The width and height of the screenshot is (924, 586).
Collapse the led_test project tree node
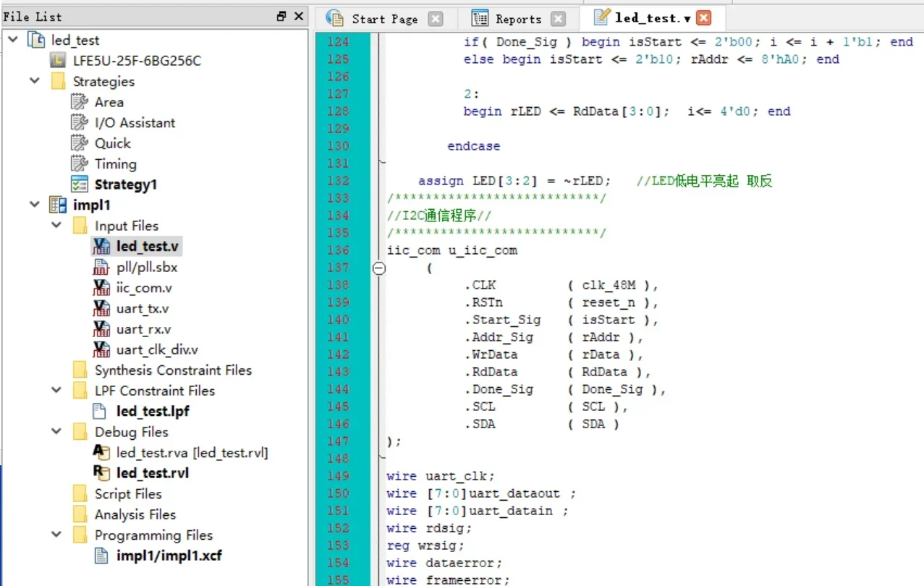click(13, 40)
